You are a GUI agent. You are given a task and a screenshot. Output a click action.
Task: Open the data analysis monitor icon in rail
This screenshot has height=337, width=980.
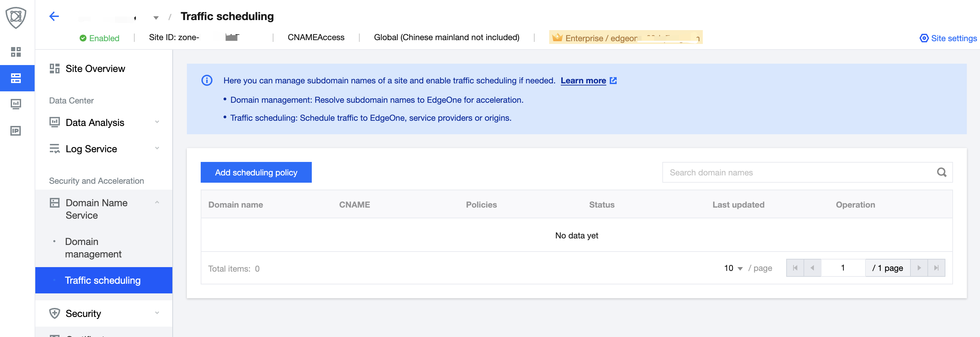pyautogui.click(x=16, y=104)
